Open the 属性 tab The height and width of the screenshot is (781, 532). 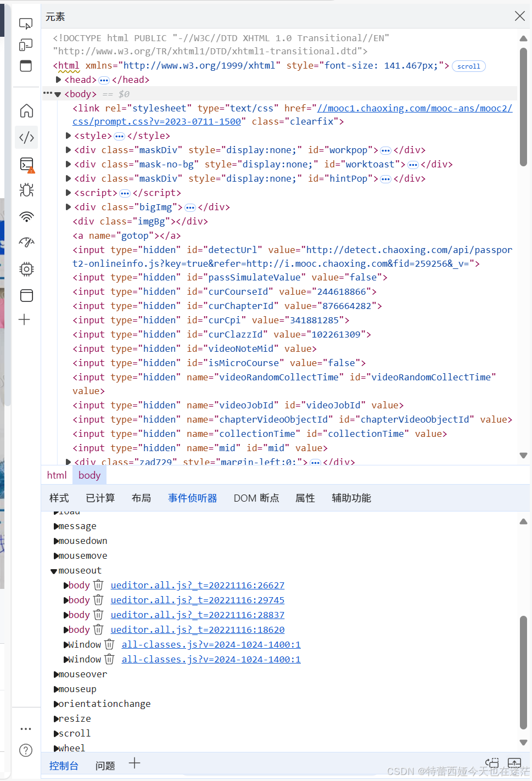pos(305,498)
